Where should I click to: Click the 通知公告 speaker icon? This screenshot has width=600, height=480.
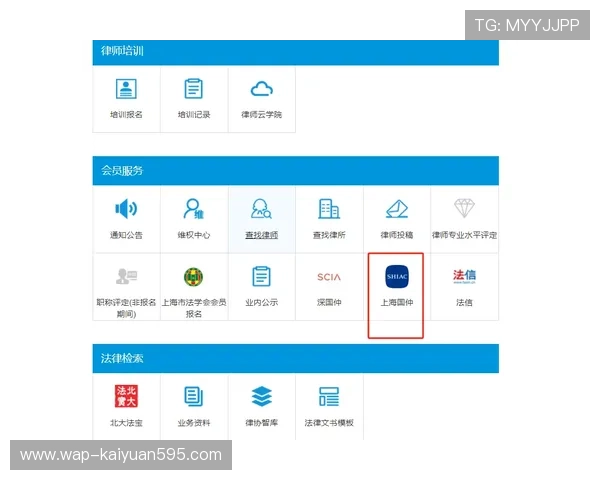pos(126,209)
